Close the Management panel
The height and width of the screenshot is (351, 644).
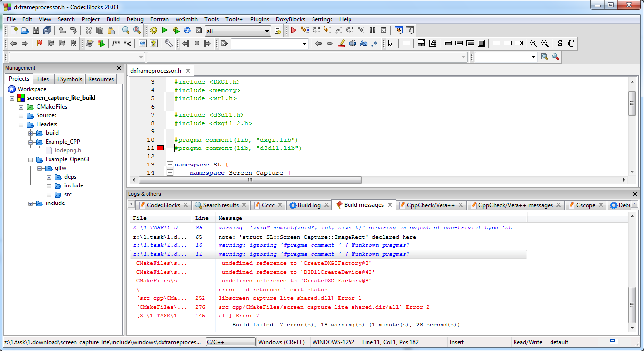(x=119, y=68)
